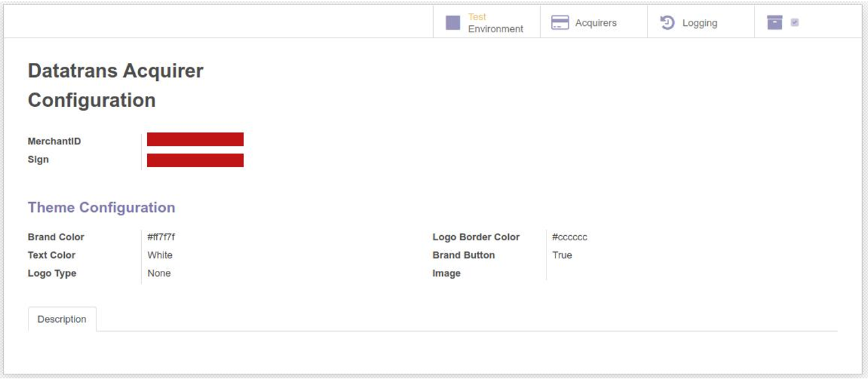Screen dimensions: 868x379
Task: Click the Datatrans Acquirer Configuration title
Action: click(x=115, y=86)
